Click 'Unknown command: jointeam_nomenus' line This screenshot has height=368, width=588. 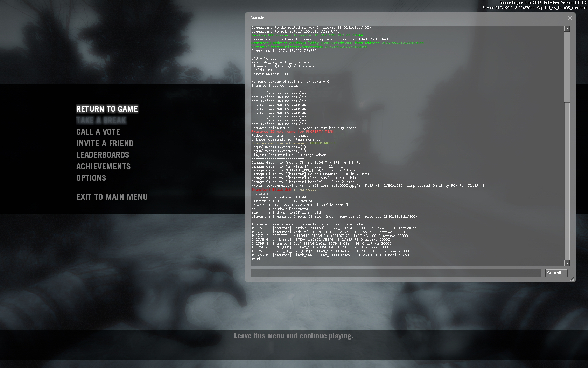tap(286, 139)
